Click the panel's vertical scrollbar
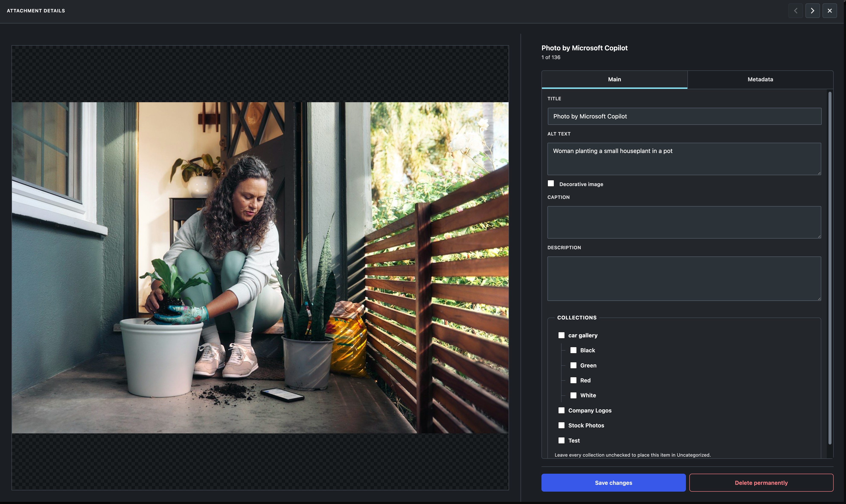Screen dimensions: 846x504 pyautogui.click(x=830, y=268)
